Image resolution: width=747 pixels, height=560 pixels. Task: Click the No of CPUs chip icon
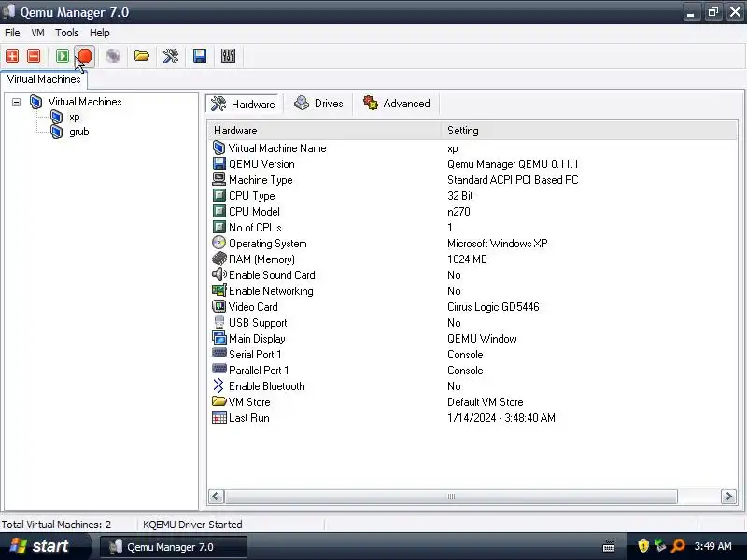click(218, 227)
